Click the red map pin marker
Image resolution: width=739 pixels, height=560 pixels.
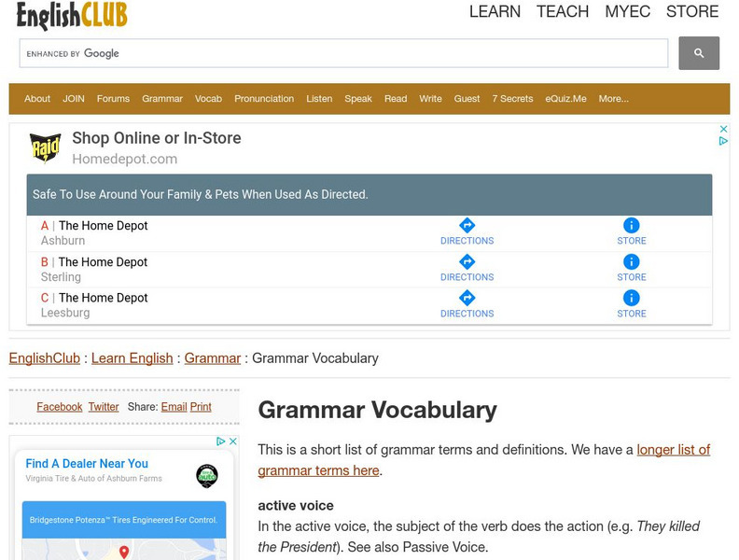[x=124, y=552]
